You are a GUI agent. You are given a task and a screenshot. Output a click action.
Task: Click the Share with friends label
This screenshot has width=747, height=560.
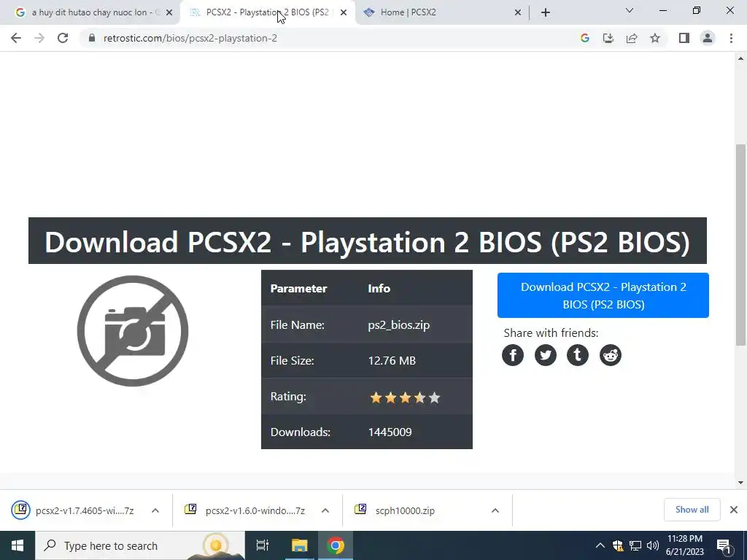tap(551, 332)
